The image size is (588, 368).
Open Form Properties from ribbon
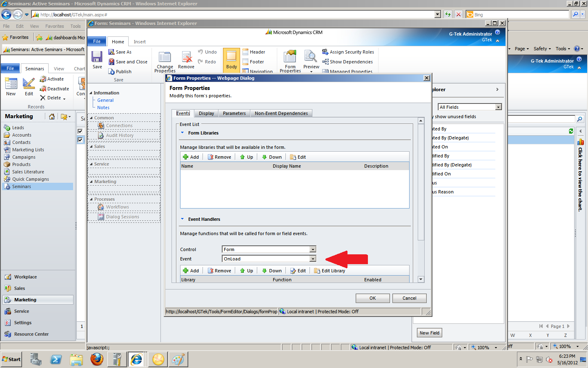290,61
